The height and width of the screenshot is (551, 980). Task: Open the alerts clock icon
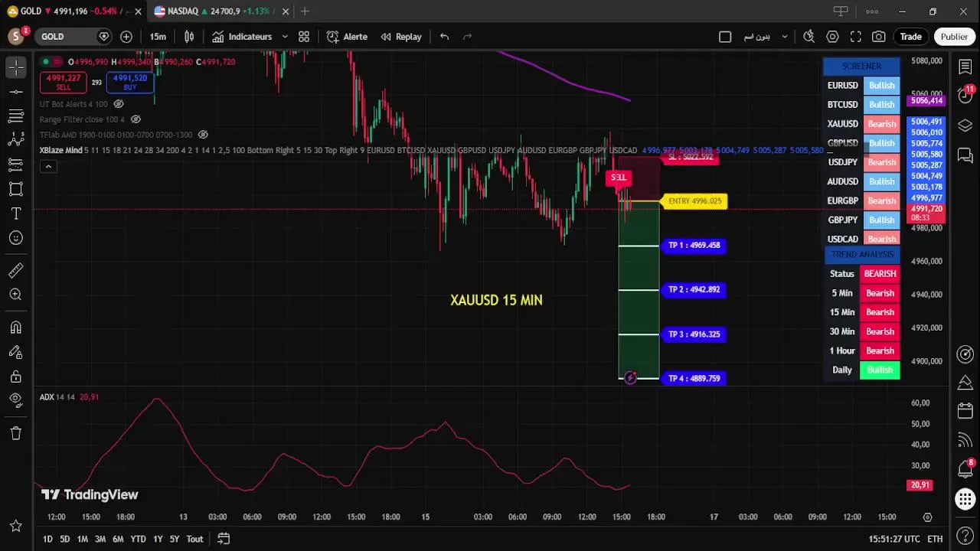click(x=965, y=96)
